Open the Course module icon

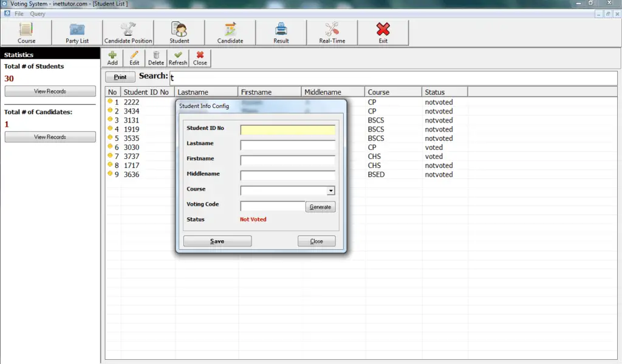pyautogui.click(x=26, y=32)
